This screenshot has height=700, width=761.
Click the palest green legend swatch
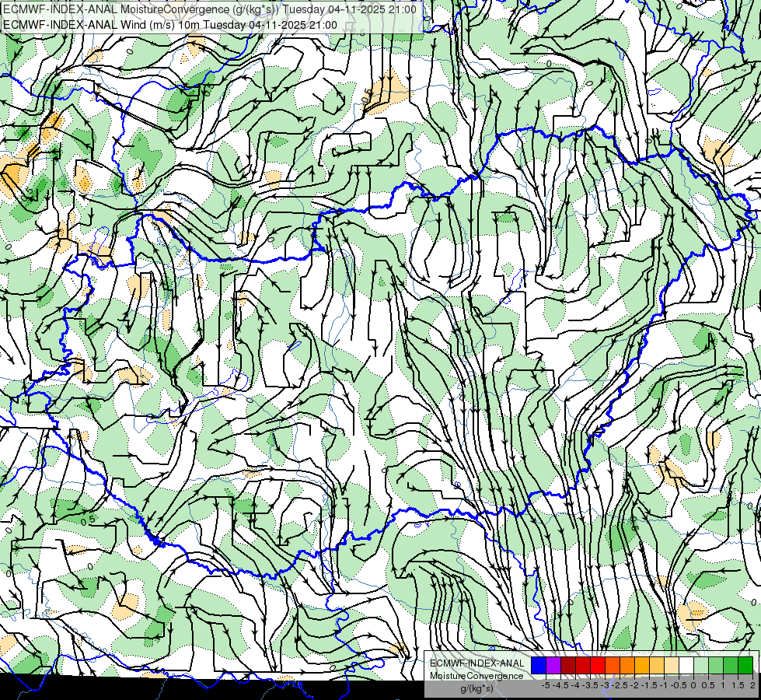(701, 665)
